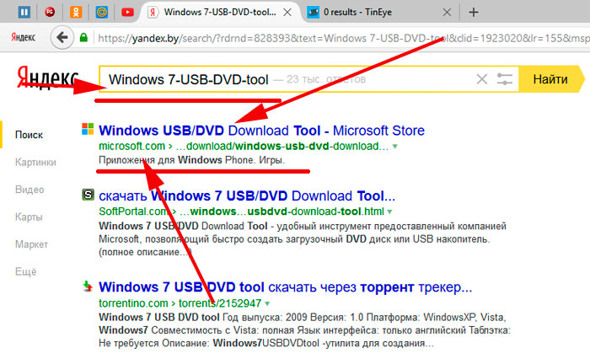The image size is (590, 364).
Task: Click the yellow Найти button
Action: click(551, 79)
